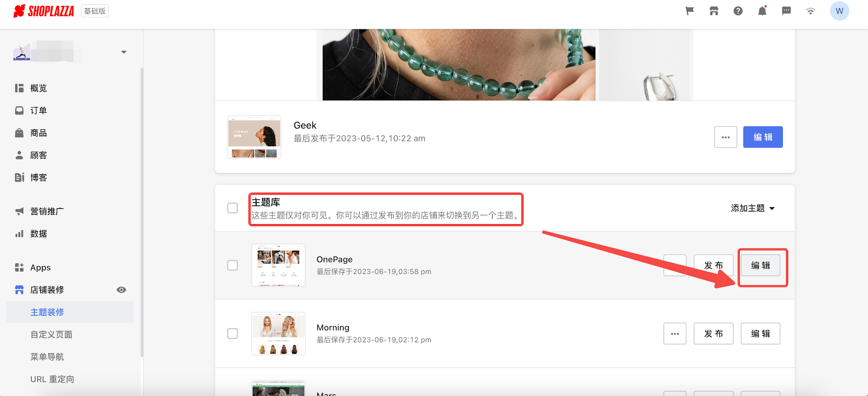Click the 店铺装修 store icon

20,290
